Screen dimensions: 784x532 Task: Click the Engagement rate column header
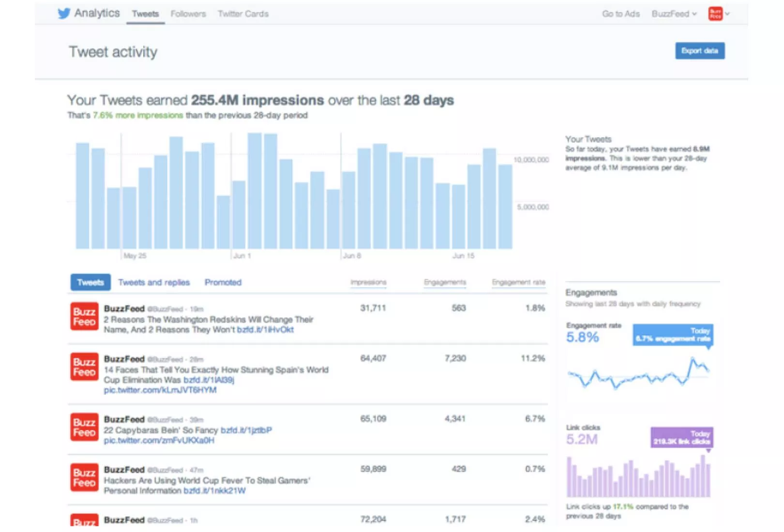[518, 282]
